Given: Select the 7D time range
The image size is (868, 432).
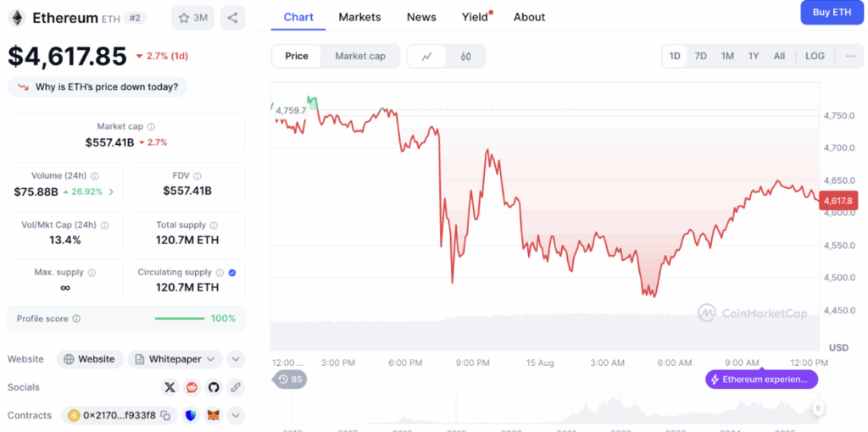Looking at the screenshot, I should (701, 56).
